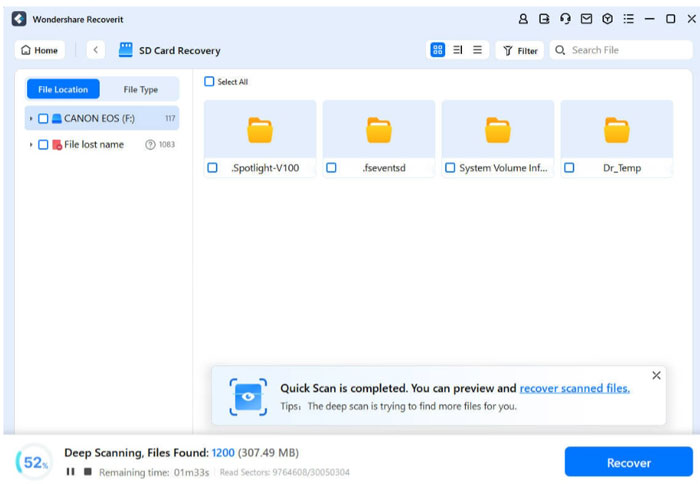The height and width of the screenshot is (484, 700).
Task: Follow the recover scanned files link
Action: click(x=575, y=388)
